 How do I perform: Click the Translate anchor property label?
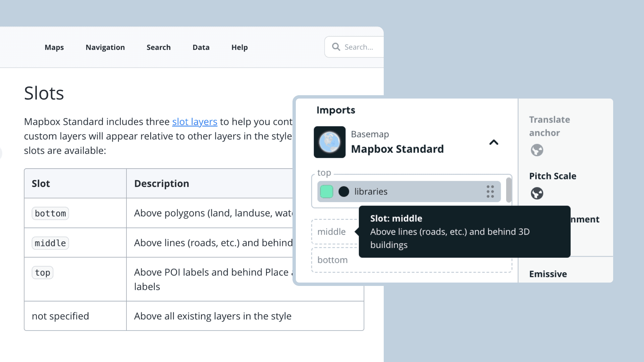[x=549, y=126]
